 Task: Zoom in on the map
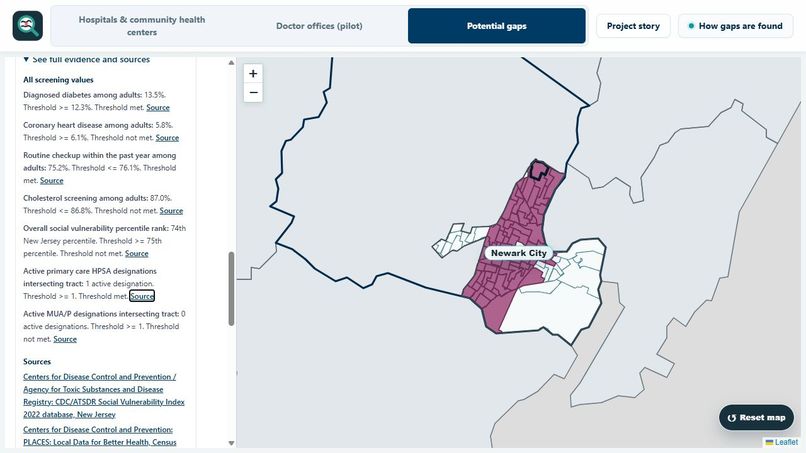pyautogui.click(x=253, y=74)
